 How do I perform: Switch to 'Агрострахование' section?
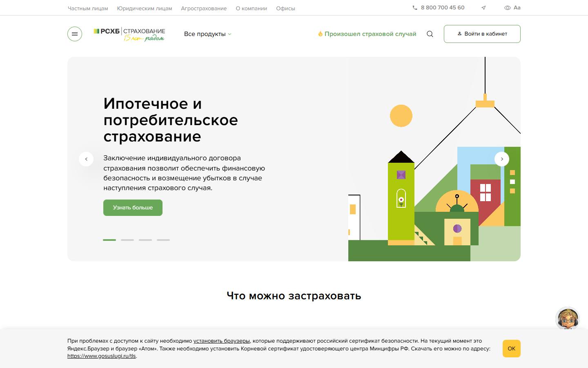tap(204, 8)
